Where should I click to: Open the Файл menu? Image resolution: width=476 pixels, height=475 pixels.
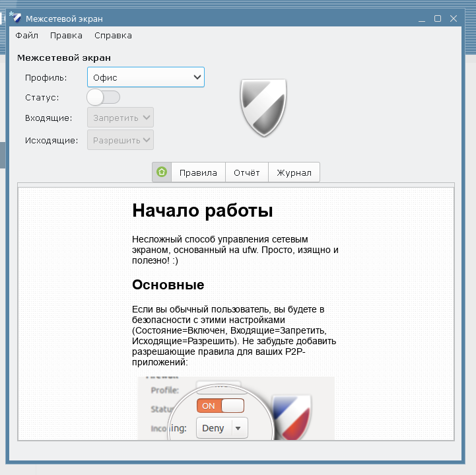point(26,36)
